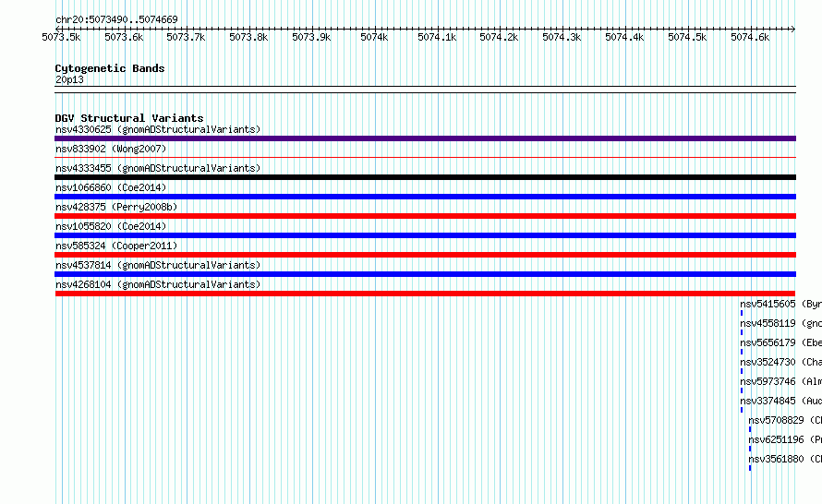
Task: Open the nsv6251196 variant label
Action: 785,439
